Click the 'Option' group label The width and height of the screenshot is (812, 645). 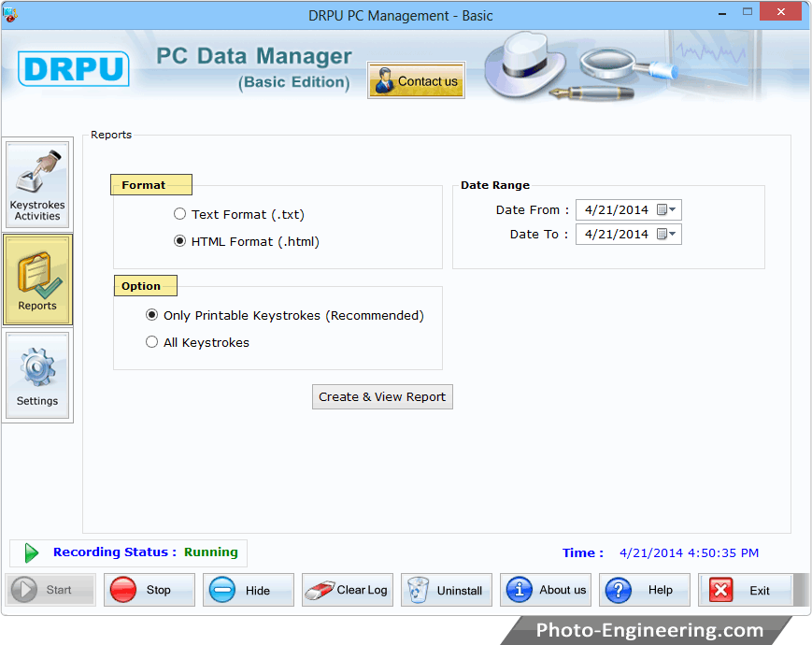pyautogui.click(x=141, y=286)
